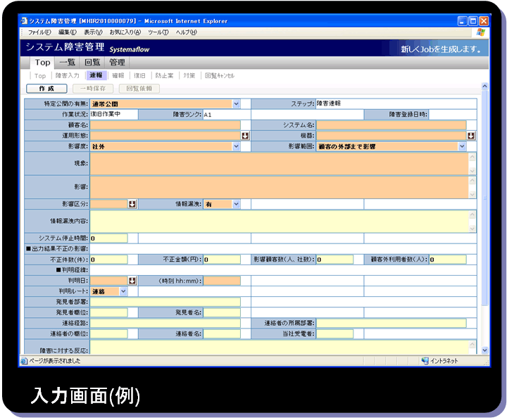Click the 発見者部署 input field
This screenshot has height=420, width=507.
click(165, 302)
